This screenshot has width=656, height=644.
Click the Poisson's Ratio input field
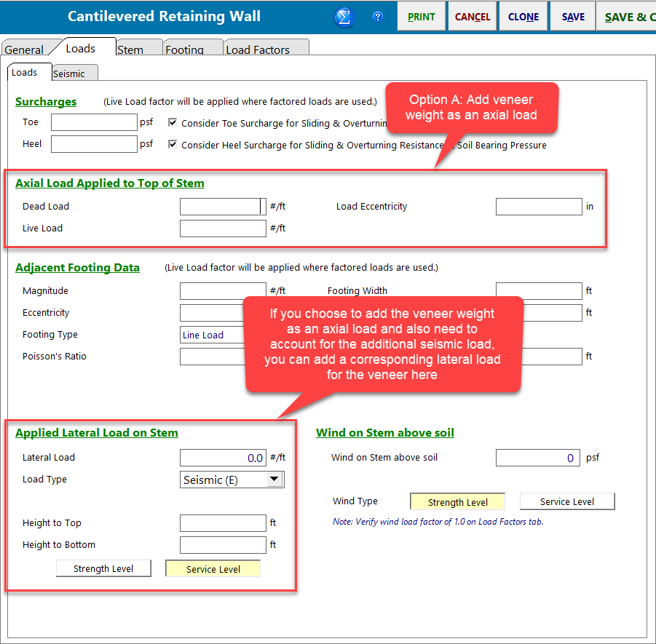pyautogui.click(x=212, y=357)
